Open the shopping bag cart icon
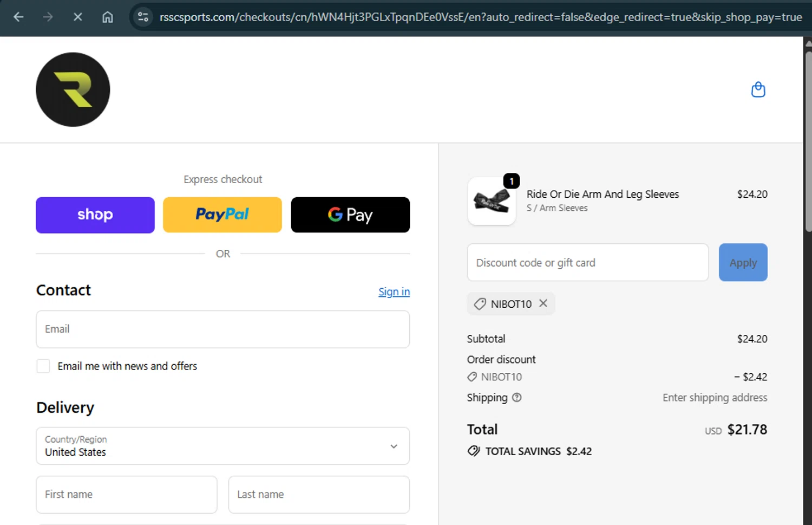812x525 pixels. point(758,89)
